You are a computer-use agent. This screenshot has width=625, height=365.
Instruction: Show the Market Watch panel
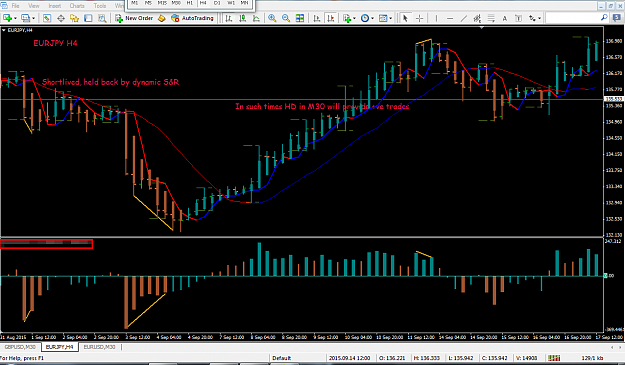(x=47, y=18)
